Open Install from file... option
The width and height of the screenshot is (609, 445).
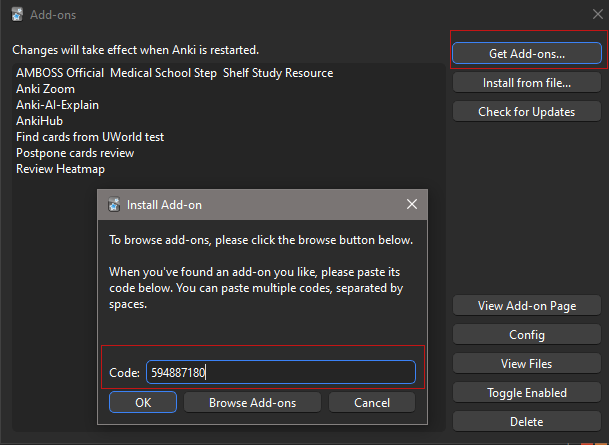coord(527,83)
